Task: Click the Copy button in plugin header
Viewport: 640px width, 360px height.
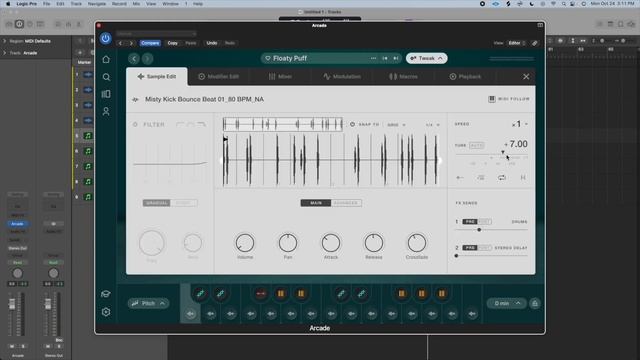Action: tap(173, 43)
